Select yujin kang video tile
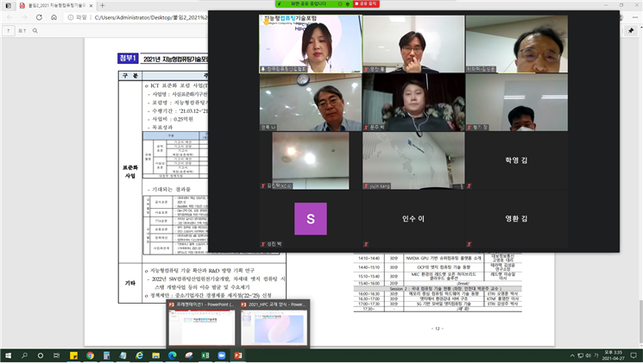The image size is (643, 364). tap(413, 160)
